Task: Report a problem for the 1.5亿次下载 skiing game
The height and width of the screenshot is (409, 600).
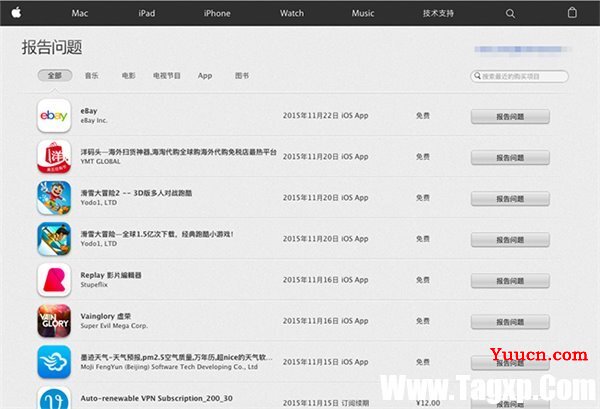Action: 510,240
